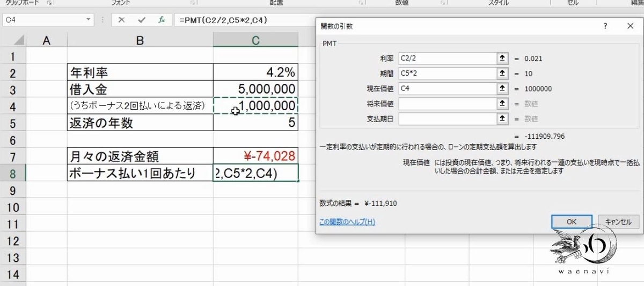The height and width of the screenshot is (286, 644).
Task: Click the キャンセル button
Action: [x=618, y=221]
